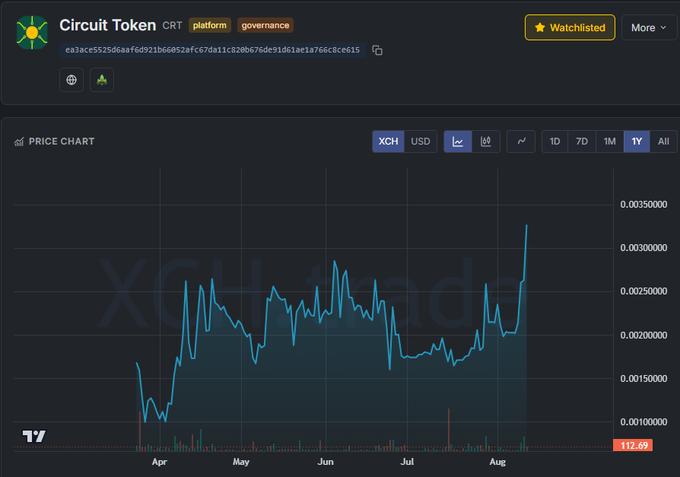Image resolution: width=680 pixels, height=477 pixels.
Task: Open the More dropdown menu
Action: point(649,28)
